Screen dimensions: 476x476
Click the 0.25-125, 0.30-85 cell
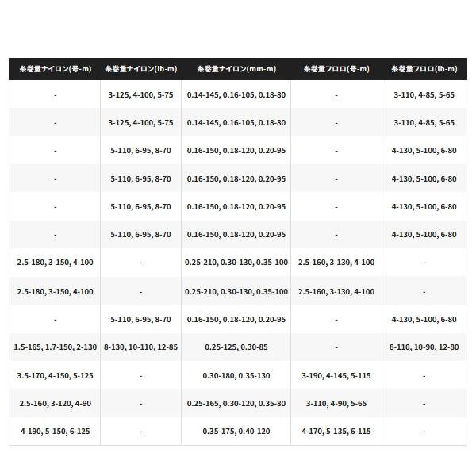coord(236,347)
